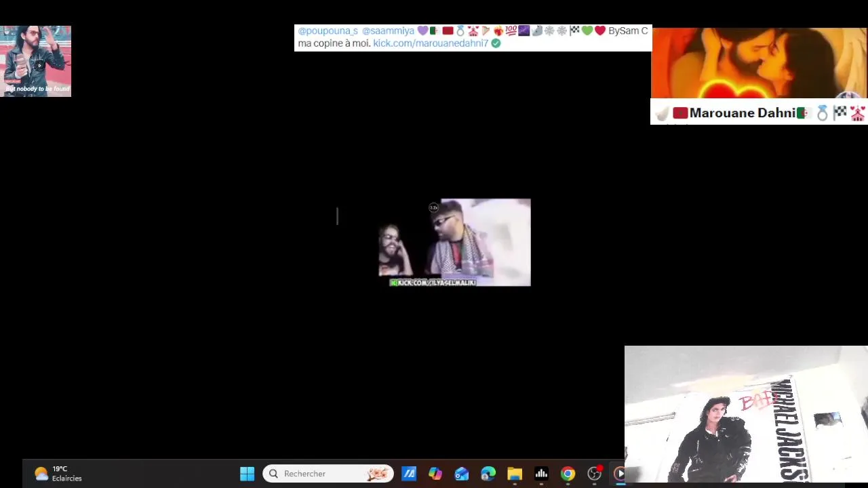
Task: Click the verified badge after the kick link
Action: pyautogui.click(x=496, y=43)
